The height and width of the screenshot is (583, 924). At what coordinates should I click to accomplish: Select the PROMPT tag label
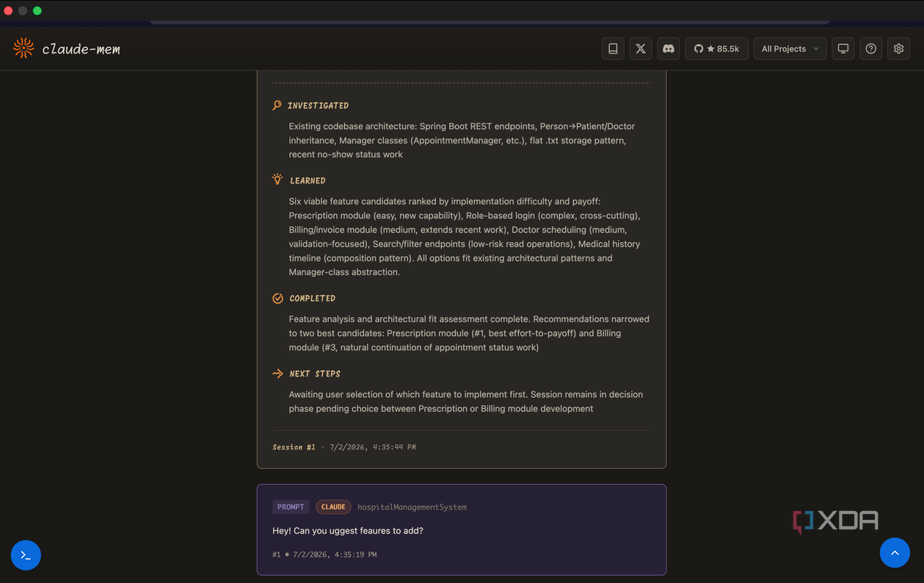point(291,507)
